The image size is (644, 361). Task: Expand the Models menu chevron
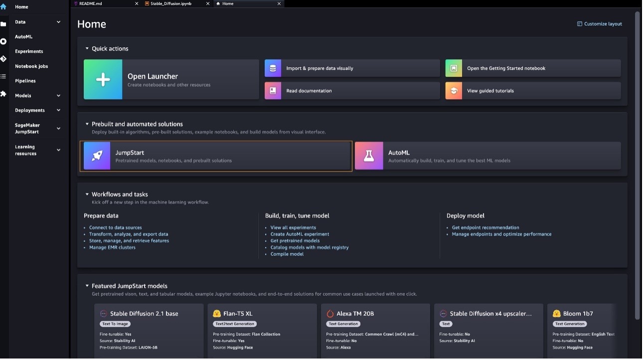point(59,96)
